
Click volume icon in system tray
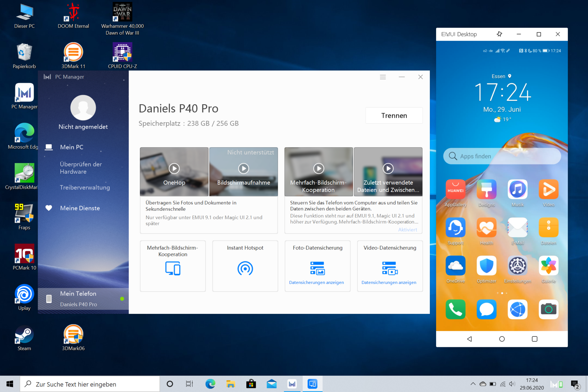(x=512, y=384)
